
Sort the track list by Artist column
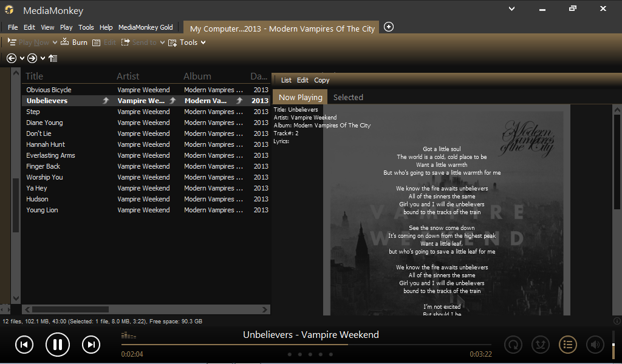[128, 76]
